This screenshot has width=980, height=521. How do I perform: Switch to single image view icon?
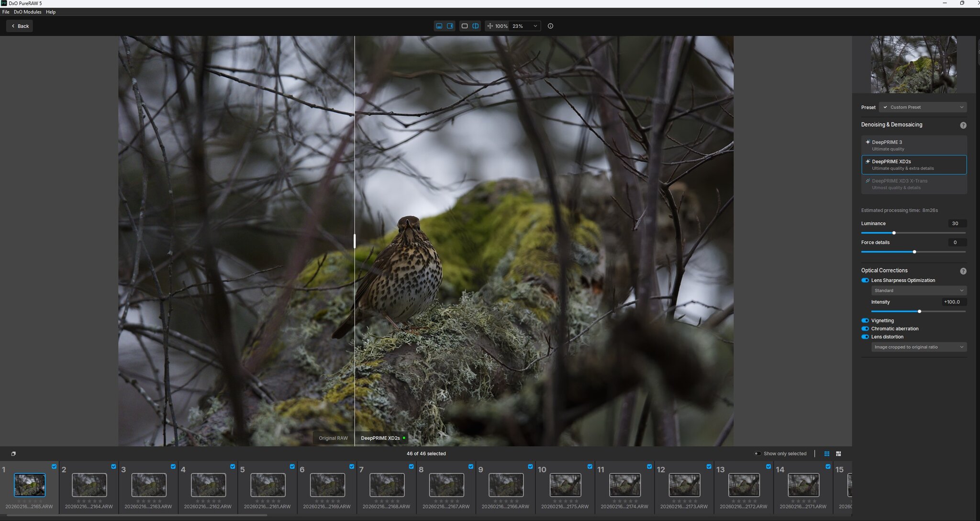(x=464, y=26)
